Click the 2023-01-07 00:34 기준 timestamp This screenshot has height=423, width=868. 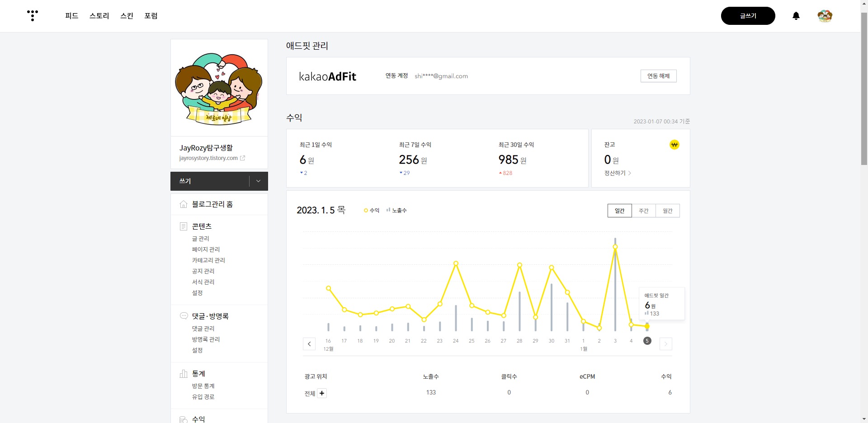(662, 122)
